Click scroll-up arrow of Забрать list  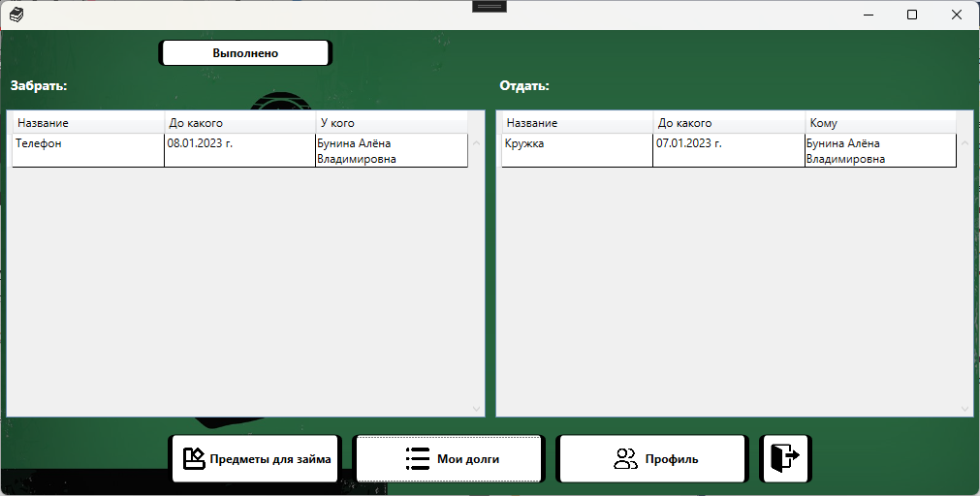point(476,143)
